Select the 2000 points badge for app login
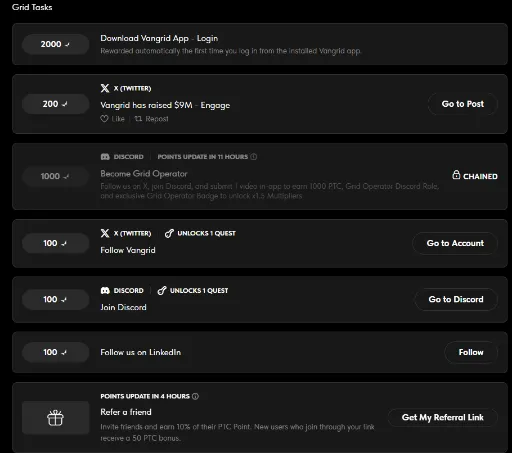Viewport: 512px width, 453px height. [55, 44]
